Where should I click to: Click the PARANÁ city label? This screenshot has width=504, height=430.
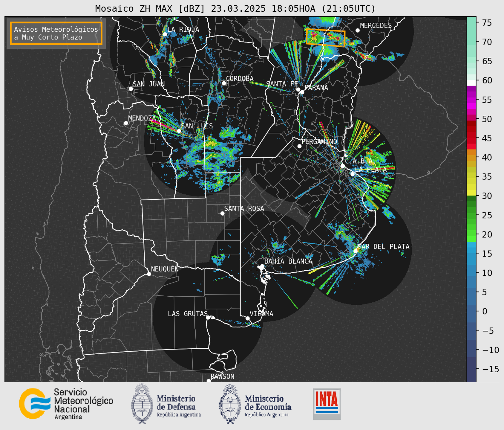316,88
